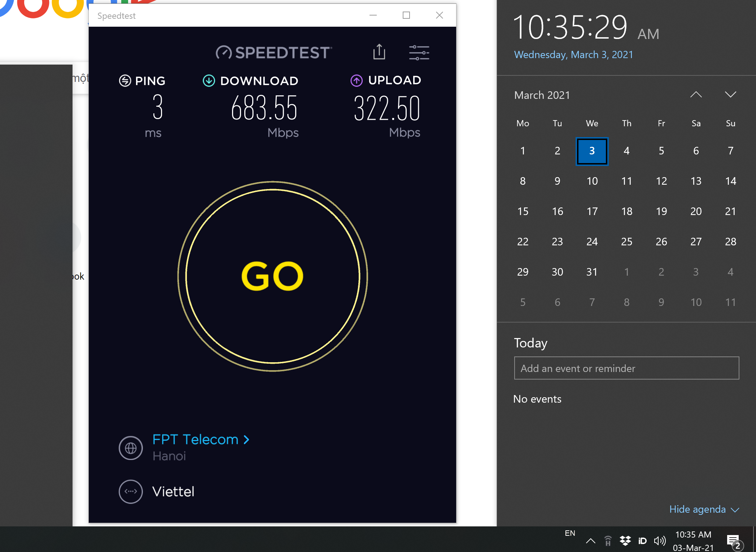
Task: Maximize the Speedtest window
Action: coord(406,15)
